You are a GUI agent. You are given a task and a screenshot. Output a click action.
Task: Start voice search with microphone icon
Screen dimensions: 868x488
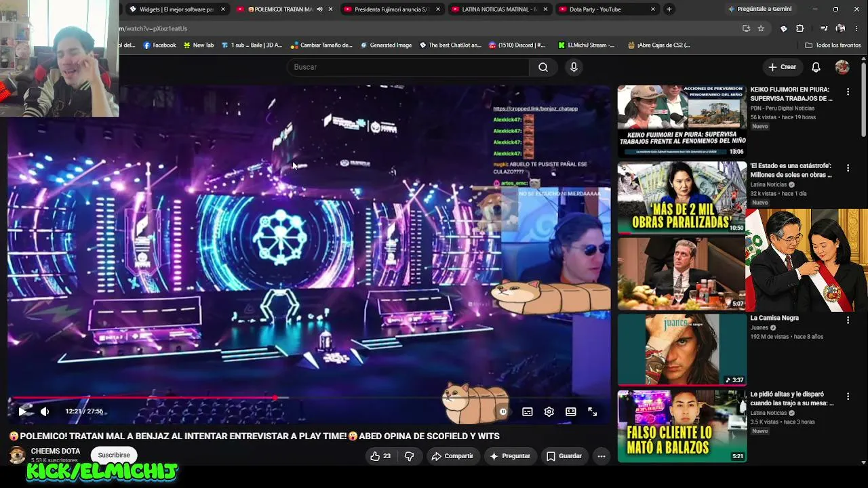click(574, 67)
